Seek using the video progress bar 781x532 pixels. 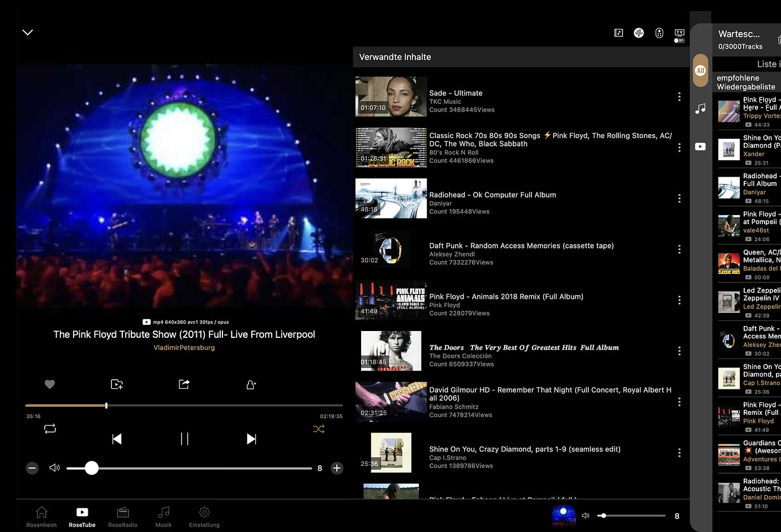click(x=184, y=405)
